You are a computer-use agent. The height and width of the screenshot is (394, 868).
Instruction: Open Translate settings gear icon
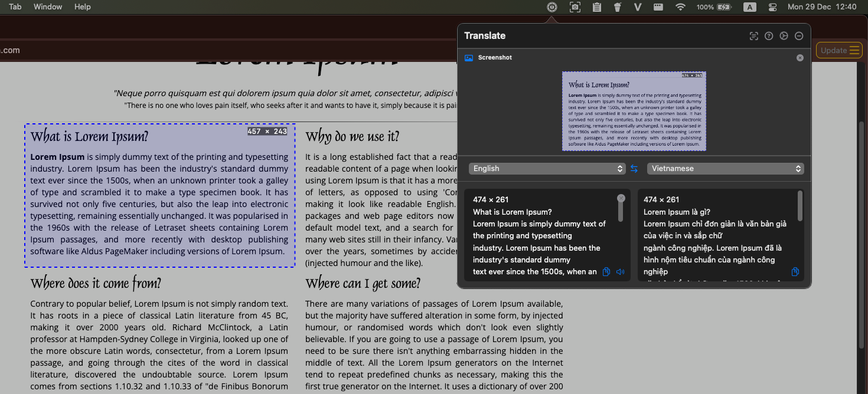pyautogui.click(x=784, y=36)
